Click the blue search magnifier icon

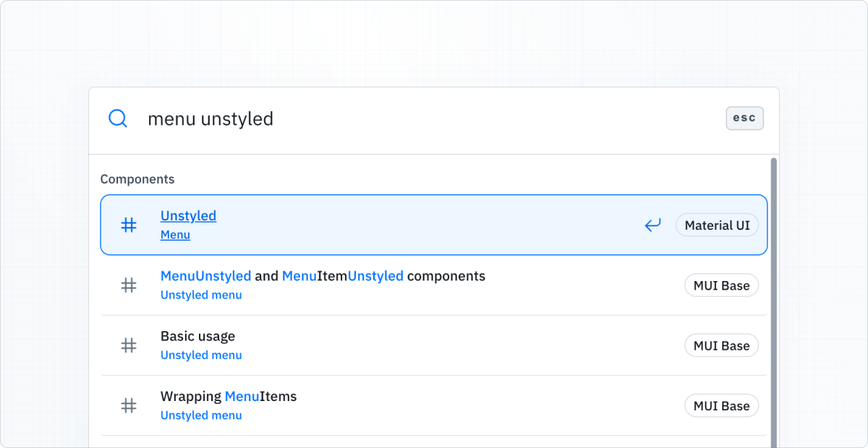pos(117,118)
